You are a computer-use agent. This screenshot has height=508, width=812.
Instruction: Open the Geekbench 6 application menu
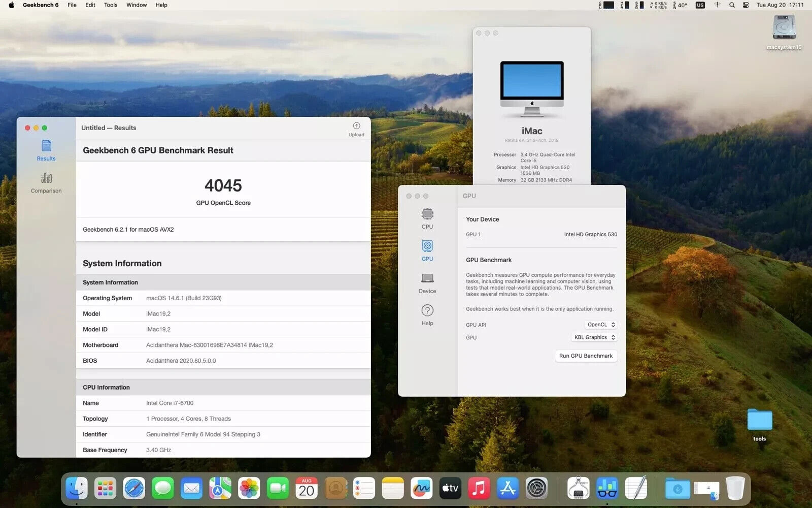tap(41, 5)
